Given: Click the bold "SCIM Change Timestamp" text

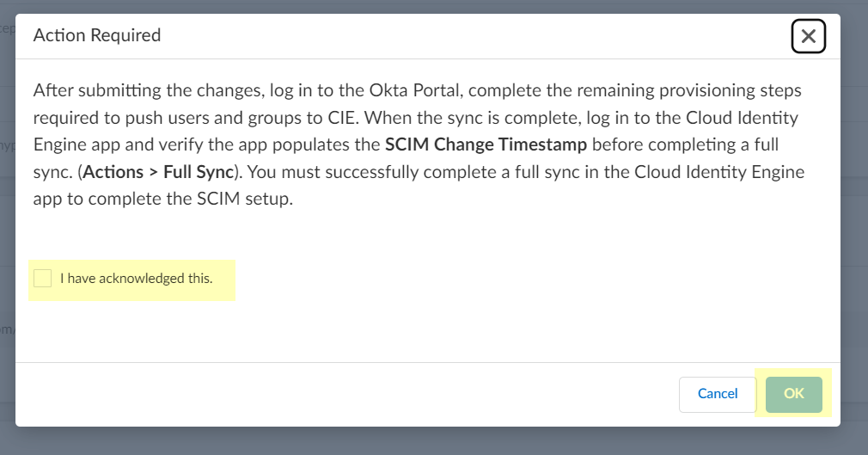Looking at the screenshot, I should point(486,144).
